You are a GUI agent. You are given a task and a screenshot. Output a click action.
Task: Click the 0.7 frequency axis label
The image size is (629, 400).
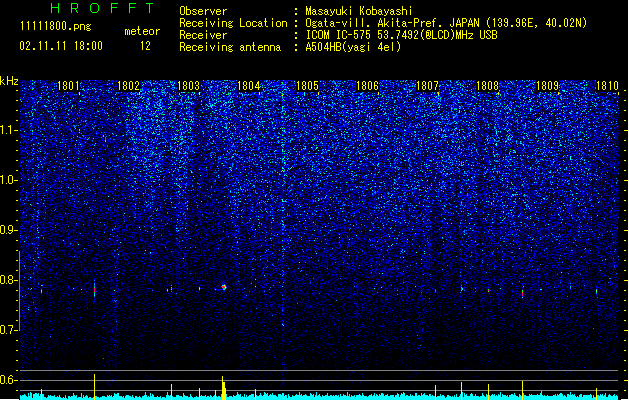click(9, 330)
